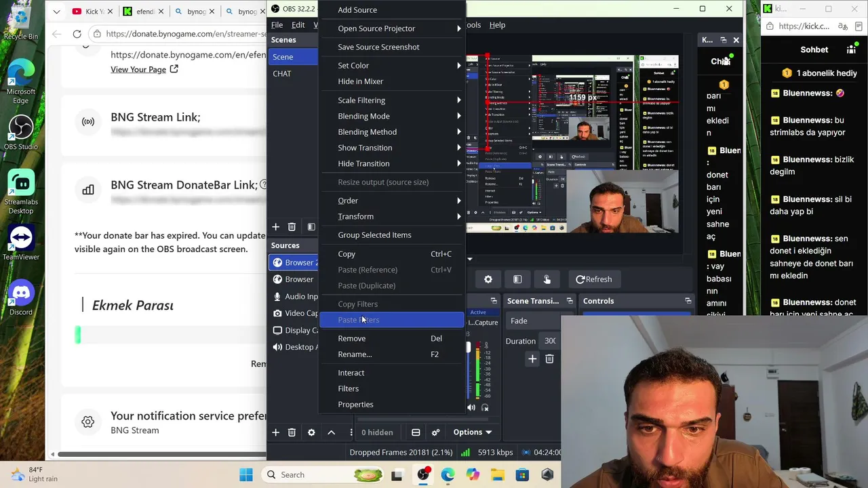
Task: Reload the browser page
Action: tap(77, 34)
